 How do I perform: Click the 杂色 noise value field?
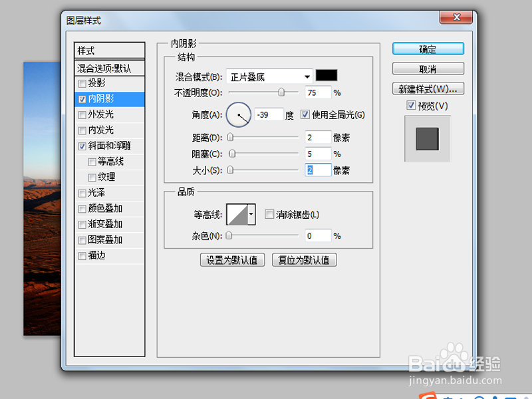click(318, 235)
